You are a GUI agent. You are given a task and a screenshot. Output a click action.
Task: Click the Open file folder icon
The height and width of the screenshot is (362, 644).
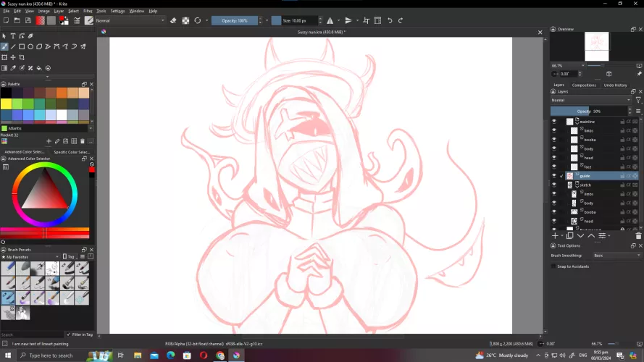[17, 20]
